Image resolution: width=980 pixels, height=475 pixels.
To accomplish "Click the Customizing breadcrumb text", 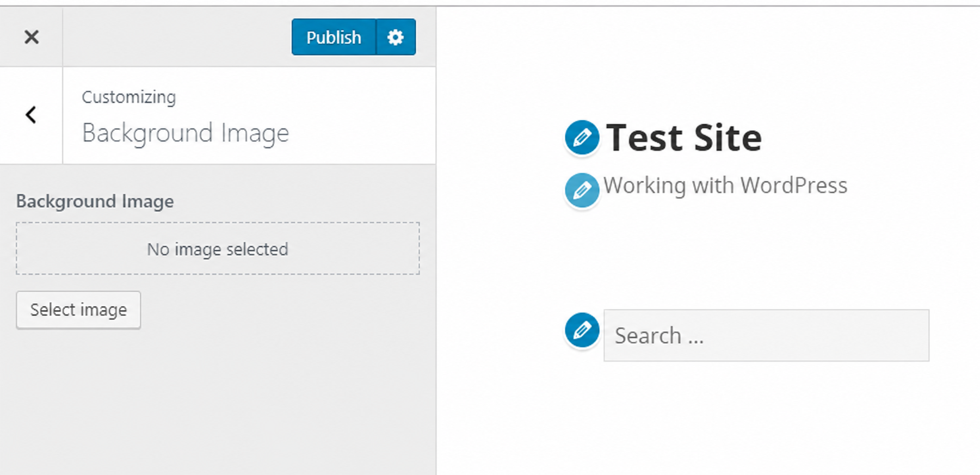I will [x=129, y=97].
